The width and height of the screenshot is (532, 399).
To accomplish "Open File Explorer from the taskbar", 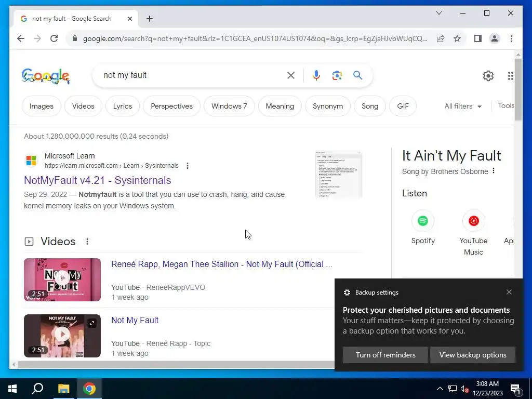I will 63,389.
